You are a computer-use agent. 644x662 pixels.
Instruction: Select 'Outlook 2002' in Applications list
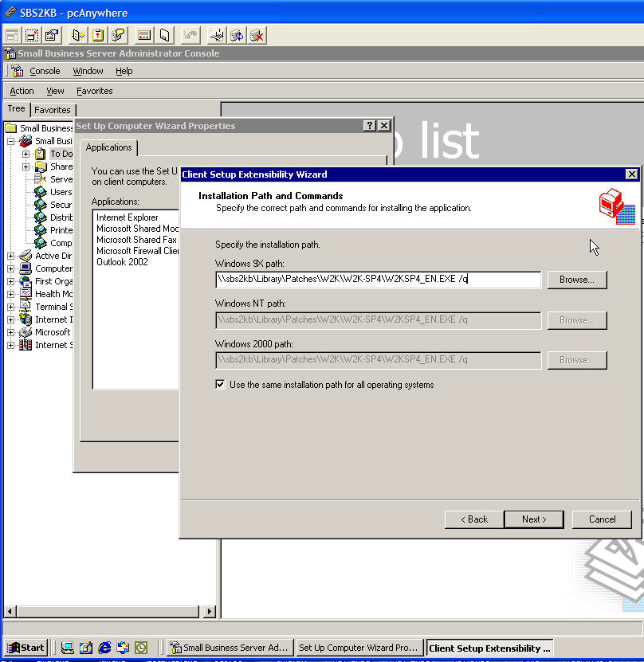(x=122, y=262)
